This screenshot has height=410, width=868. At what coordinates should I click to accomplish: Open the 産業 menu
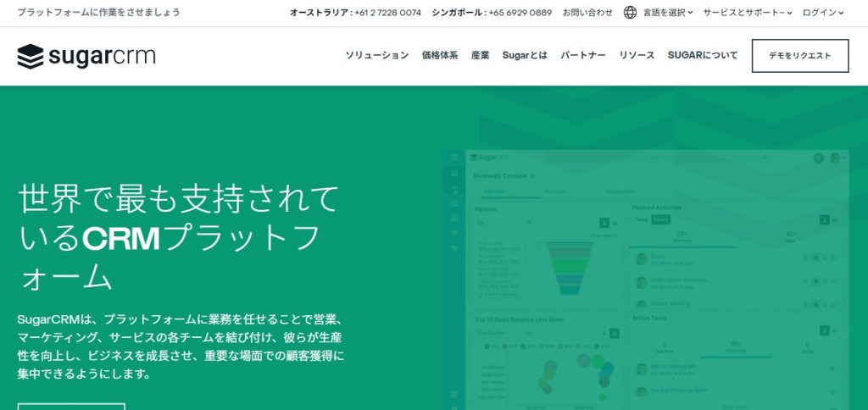click(480, 55)
